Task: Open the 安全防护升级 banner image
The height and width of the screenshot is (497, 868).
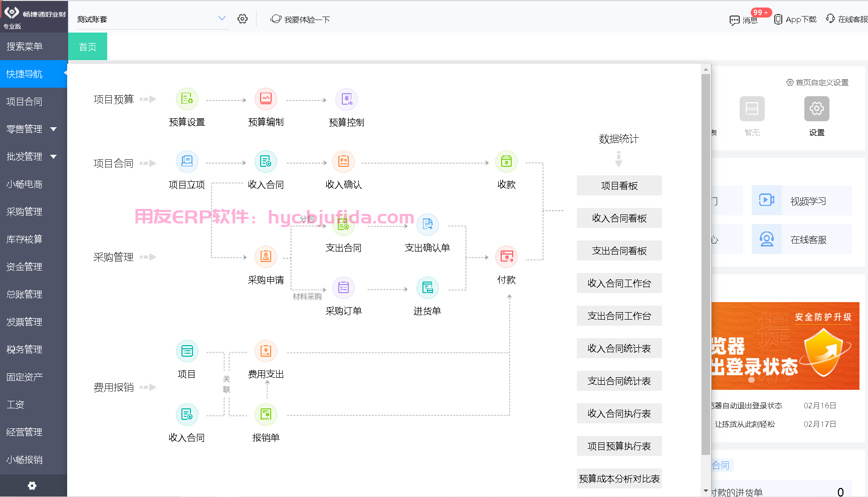Action: [x=785, y=346]
